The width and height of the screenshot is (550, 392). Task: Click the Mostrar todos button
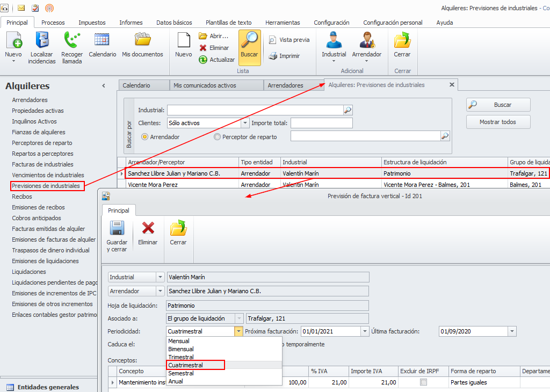point(498,122)
